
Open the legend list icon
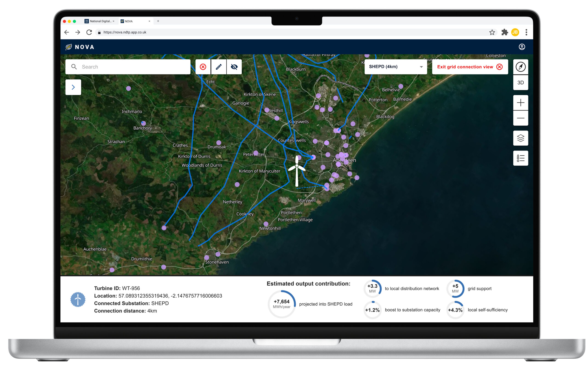coord(520,158)
